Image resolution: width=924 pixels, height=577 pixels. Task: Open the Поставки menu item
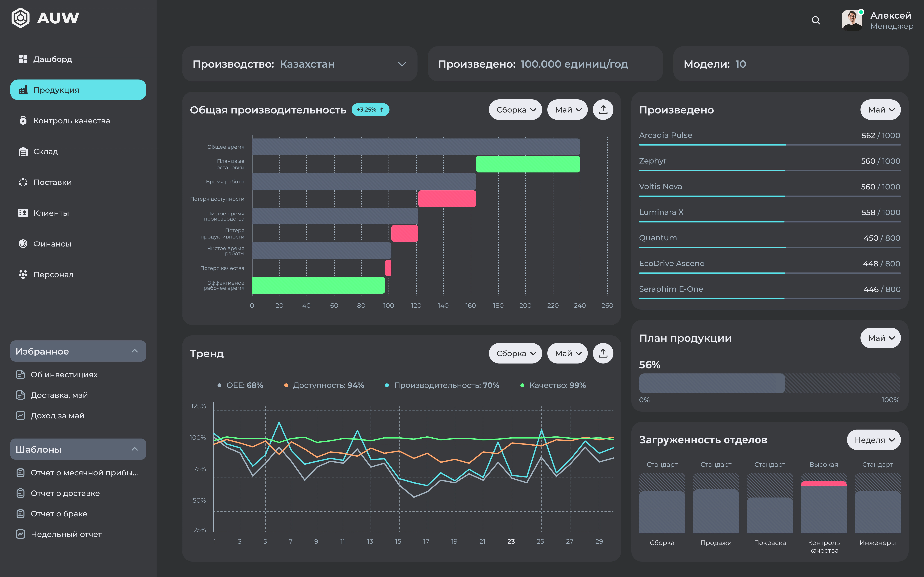(52, 182)
